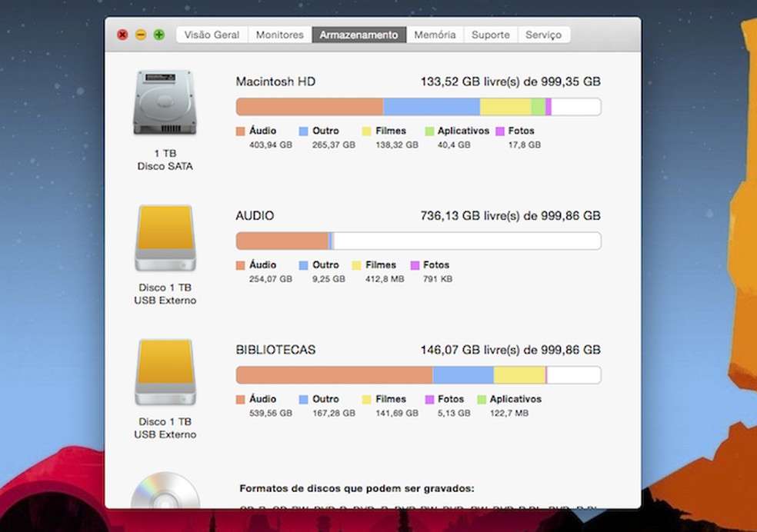Switch to the Visão Geral tab

point(212,34)
